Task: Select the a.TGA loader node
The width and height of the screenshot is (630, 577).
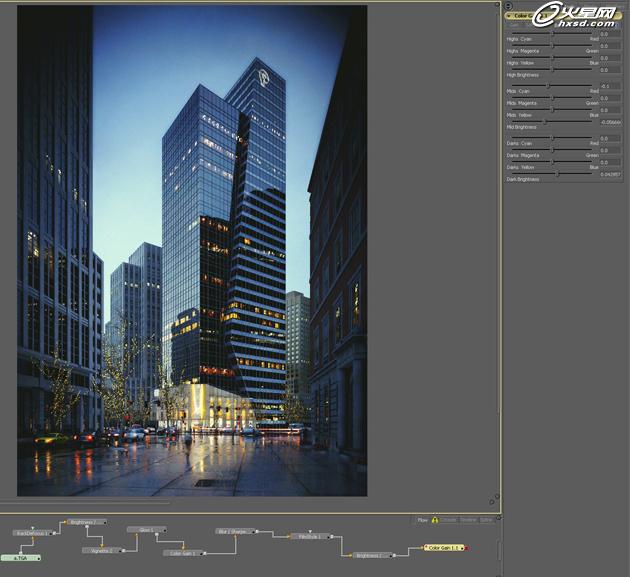Action: coord(21,557)
